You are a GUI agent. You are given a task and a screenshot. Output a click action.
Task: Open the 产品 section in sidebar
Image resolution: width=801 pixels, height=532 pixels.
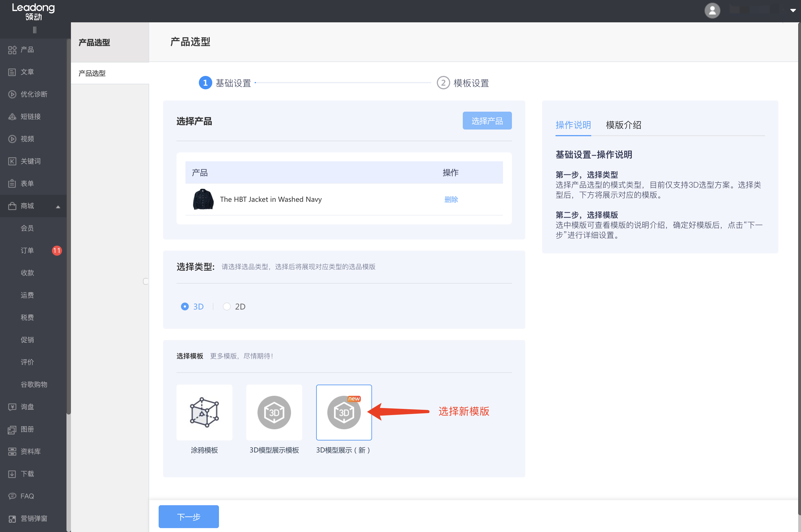coord(27,49)
